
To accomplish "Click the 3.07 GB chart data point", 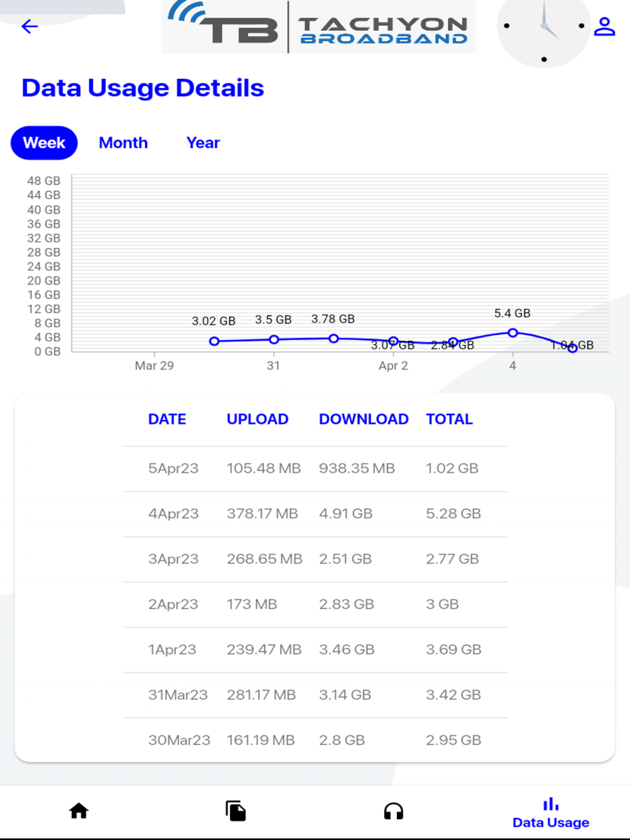I will [393, 341].
